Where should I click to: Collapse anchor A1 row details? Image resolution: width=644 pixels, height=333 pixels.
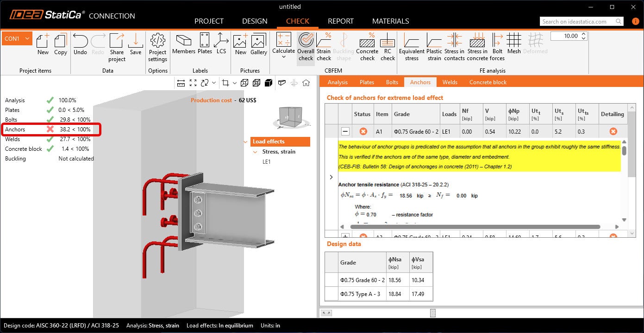(x=345, y=131)
